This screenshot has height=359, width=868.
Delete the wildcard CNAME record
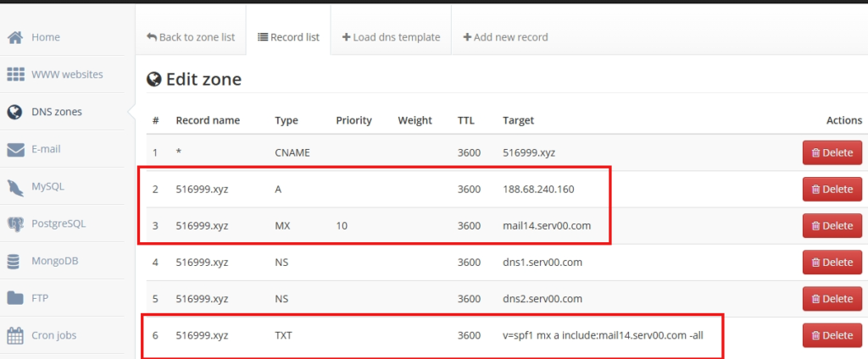(832, 153)
